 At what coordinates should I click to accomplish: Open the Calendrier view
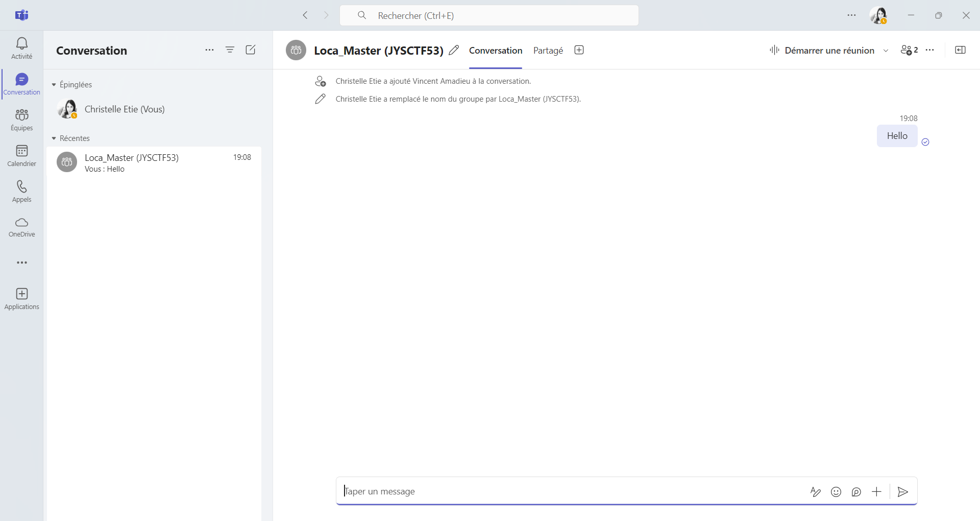pos(21,155)
